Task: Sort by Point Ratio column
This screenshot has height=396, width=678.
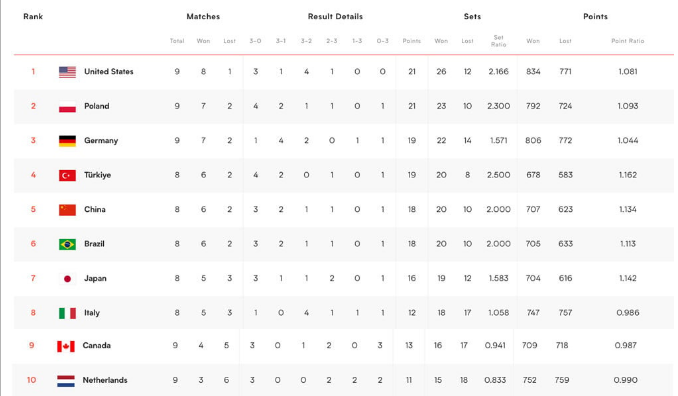Action: [x=627, y=41]
